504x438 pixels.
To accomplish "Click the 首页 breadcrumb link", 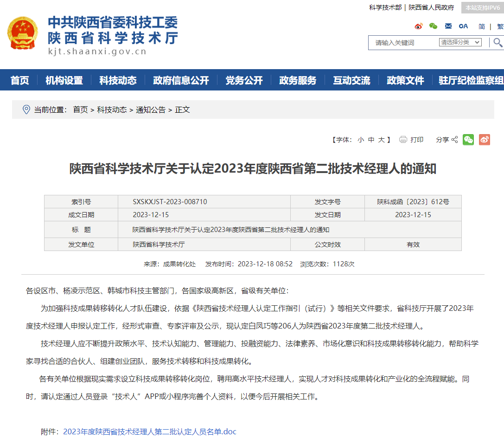I will pyautogui.click(x=80, y=109).
